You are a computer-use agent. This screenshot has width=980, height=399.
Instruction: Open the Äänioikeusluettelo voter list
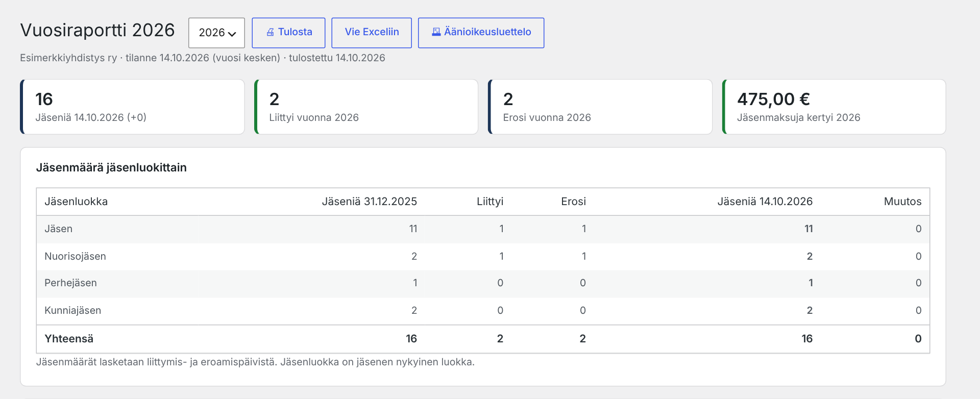[x=481, y=33]
